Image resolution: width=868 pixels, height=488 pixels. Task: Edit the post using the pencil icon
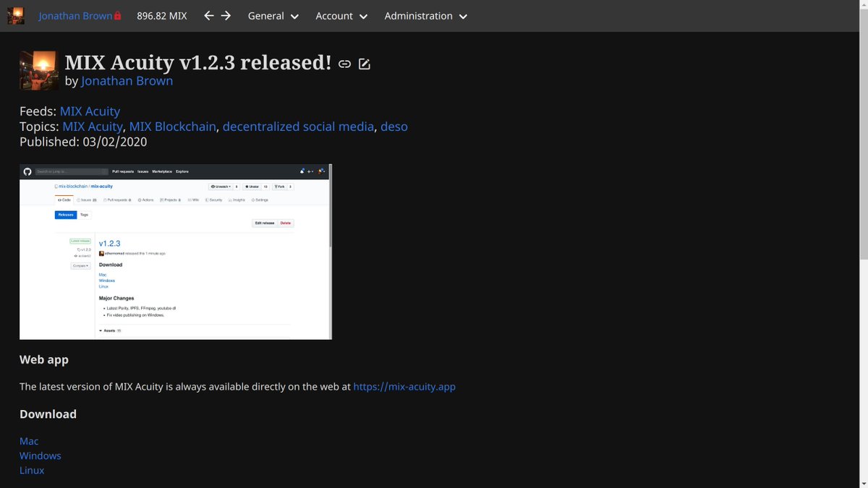tap(365, 64)
